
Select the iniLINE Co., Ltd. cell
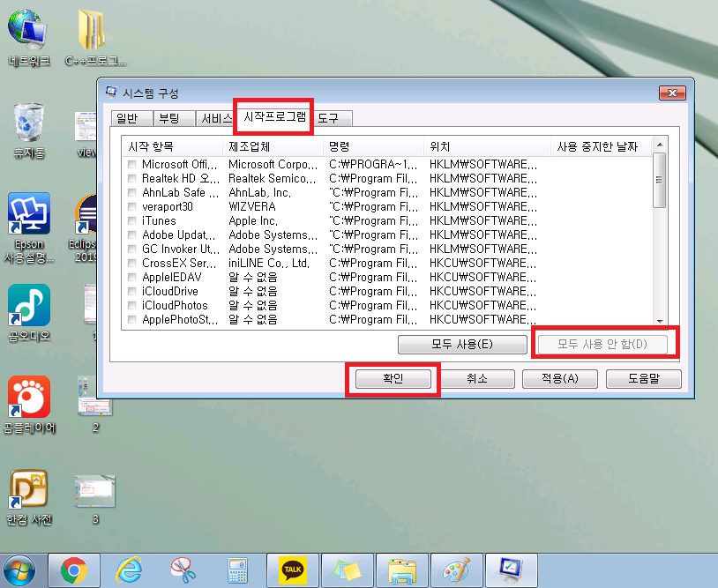click(269, 263)
